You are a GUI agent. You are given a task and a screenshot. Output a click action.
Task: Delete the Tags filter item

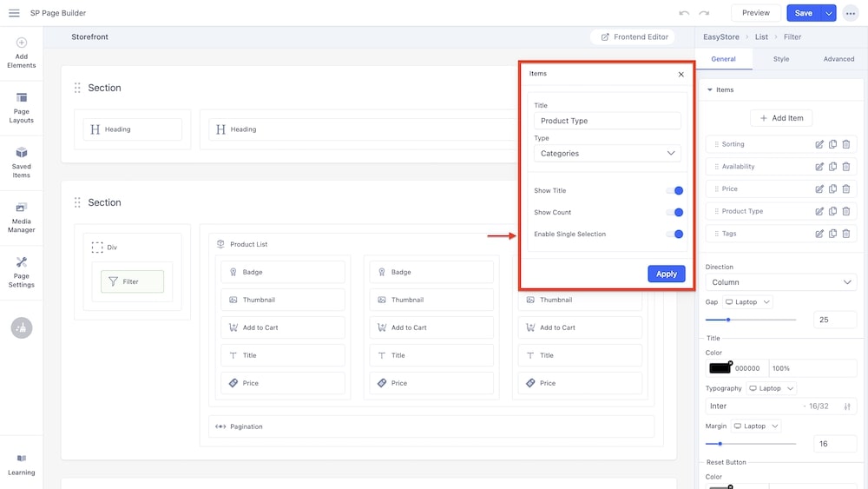[x=846, y=234]
